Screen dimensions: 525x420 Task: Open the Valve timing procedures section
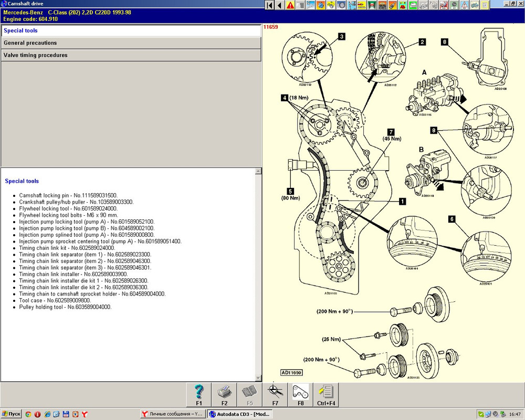click(x=131, y=55)
